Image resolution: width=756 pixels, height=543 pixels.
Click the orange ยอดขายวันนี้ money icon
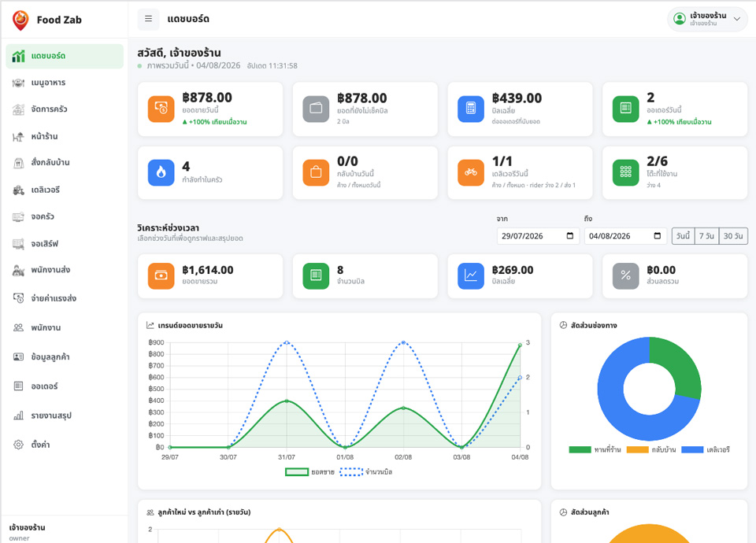click(x=161, y=109)
